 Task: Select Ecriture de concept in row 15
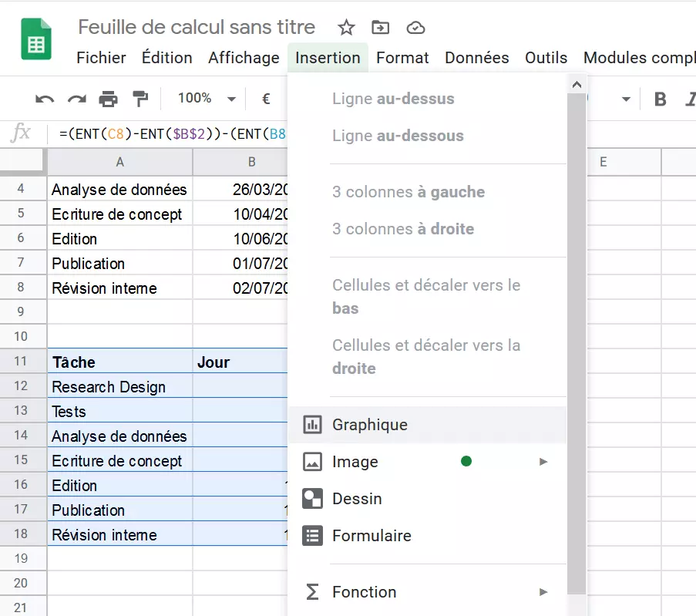click(x=119, y=460)
